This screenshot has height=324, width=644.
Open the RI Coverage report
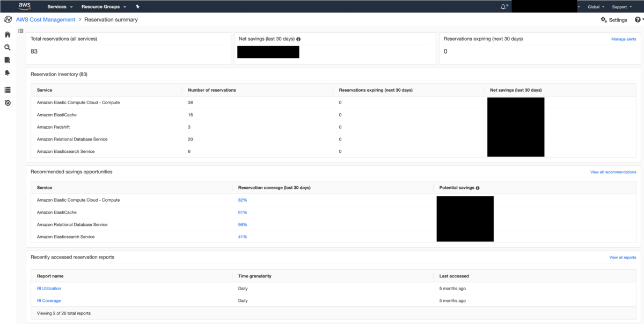[49, 301]
